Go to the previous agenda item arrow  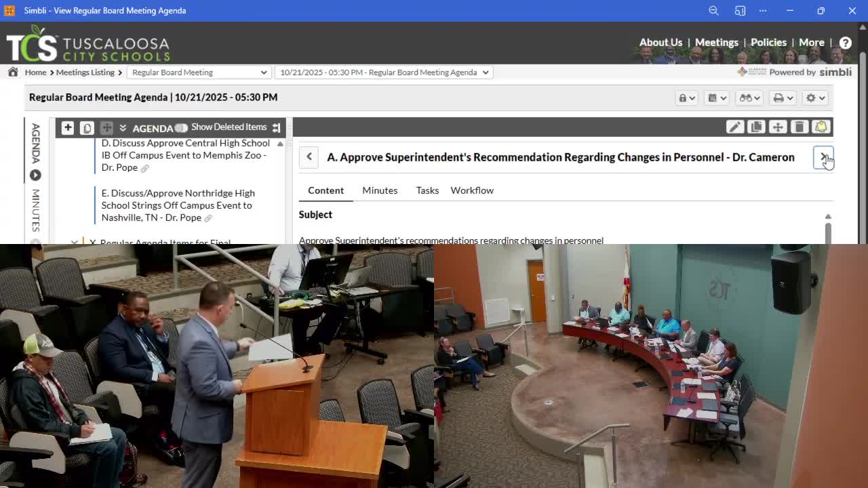point(309,157)
